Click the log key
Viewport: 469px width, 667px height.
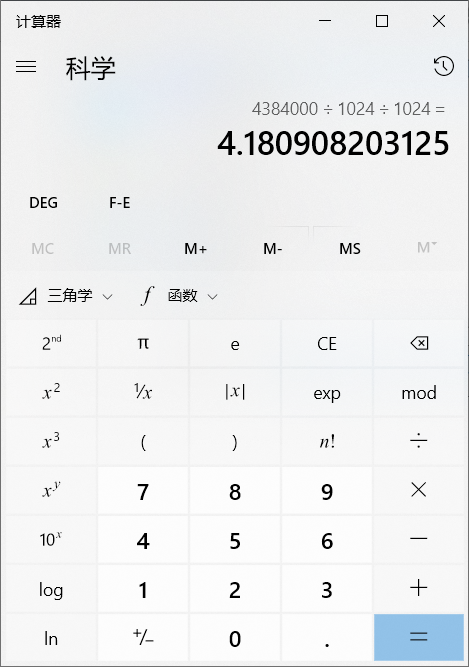point(51,588)
